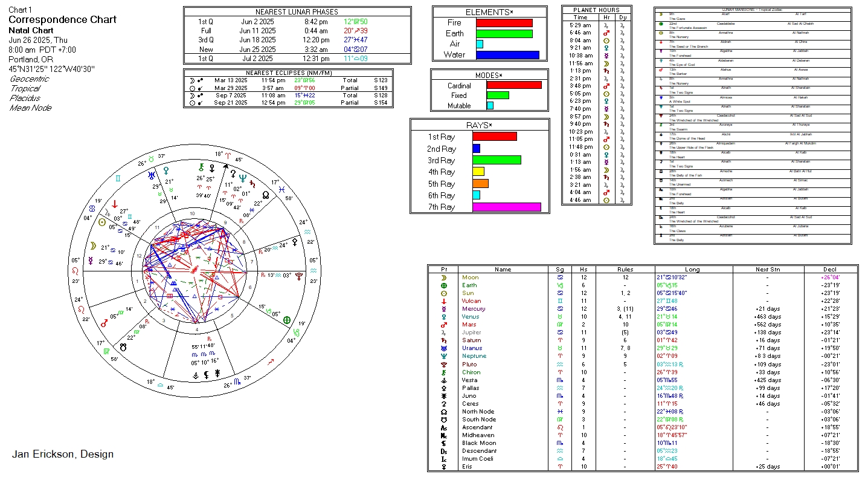
Task: Click the Long column header
Action: point(692,269)
